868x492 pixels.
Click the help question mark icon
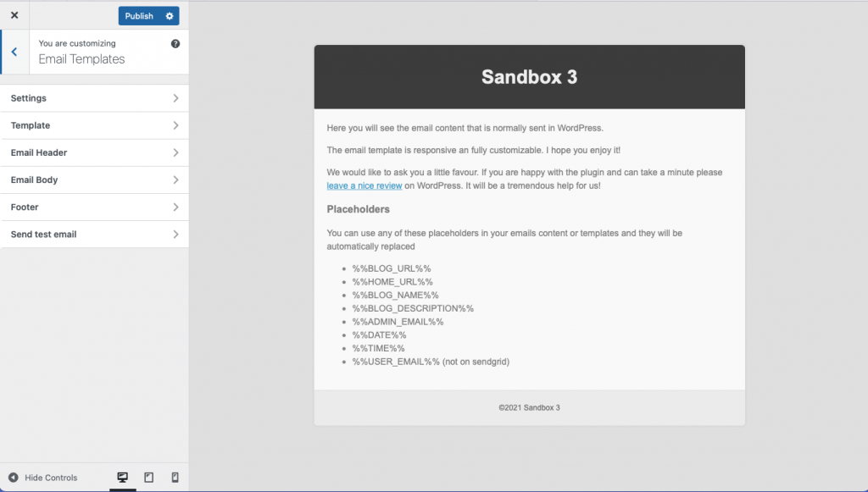(x=175, y=44)
